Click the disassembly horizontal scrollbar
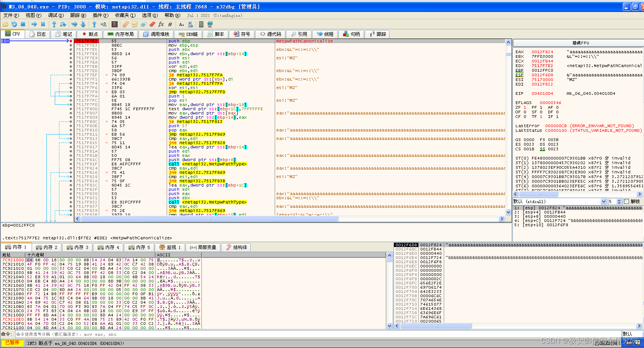The image size is (644, 348). (290, 219)
